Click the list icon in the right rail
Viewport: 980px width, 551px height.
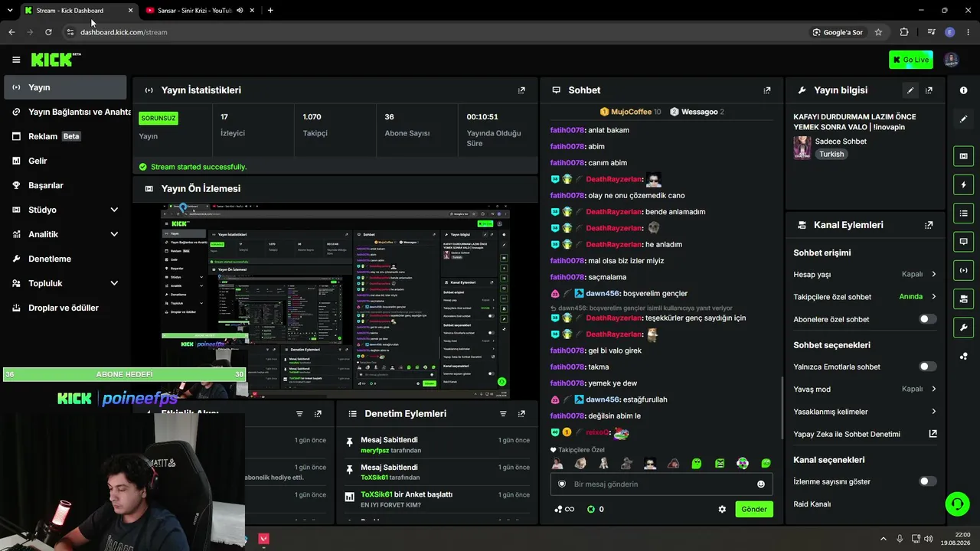pos(963,213)
